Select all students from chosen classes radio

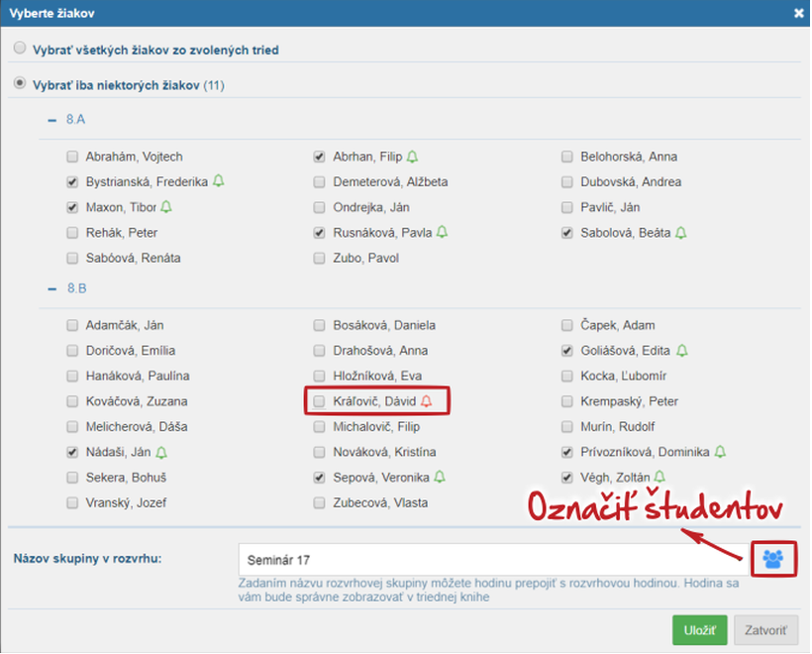point(20,48)
